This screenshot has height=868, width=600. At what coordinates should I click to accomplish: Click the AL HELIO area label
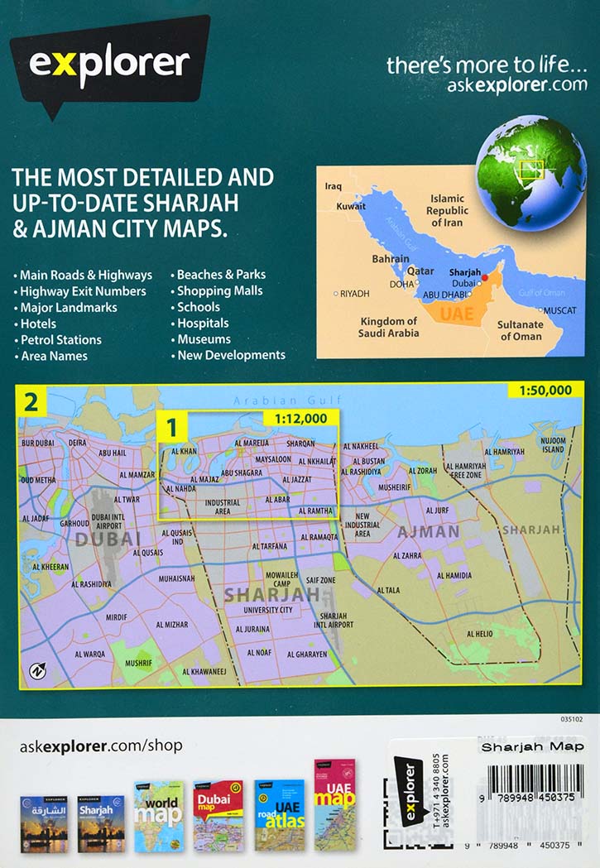pyautogui.click(x=479, y=634)
